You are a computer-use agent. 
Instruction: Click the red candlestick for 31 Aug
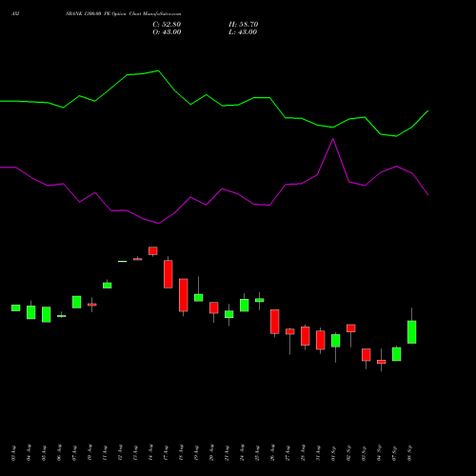coord(321,340)
